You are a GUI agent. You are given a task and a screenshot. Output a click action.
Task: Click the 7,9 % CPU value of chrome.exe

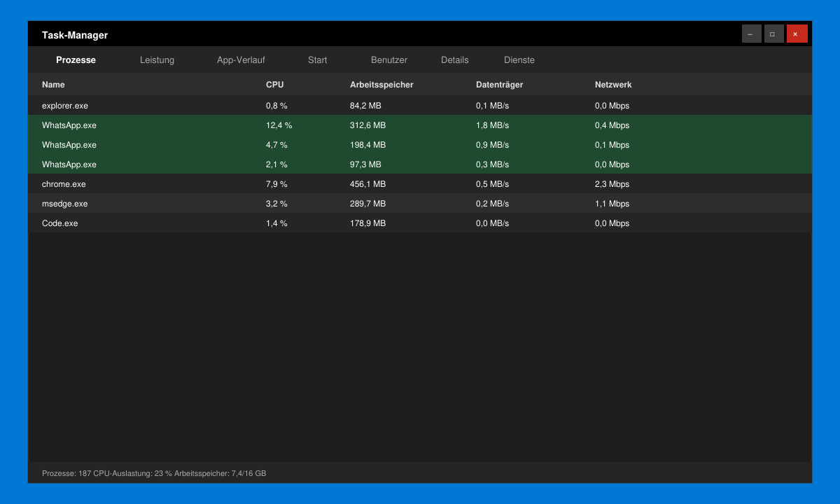pos(276,184)
